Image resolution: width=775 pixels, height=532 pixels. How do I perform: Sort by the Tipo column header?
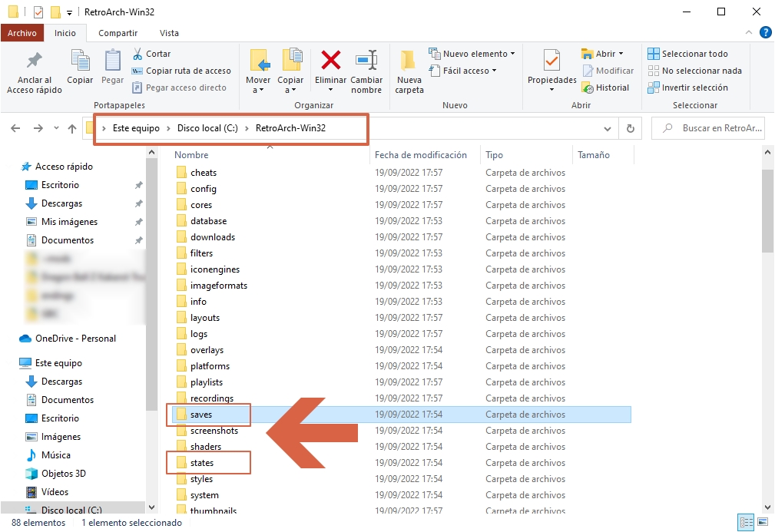pyautogui.click(x=494, y=155)
